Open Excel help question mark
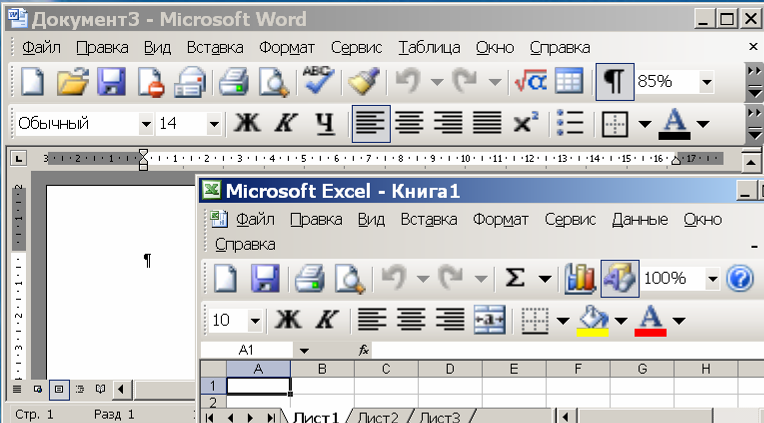Screen dimensions: 764x423 coord(740,278)
